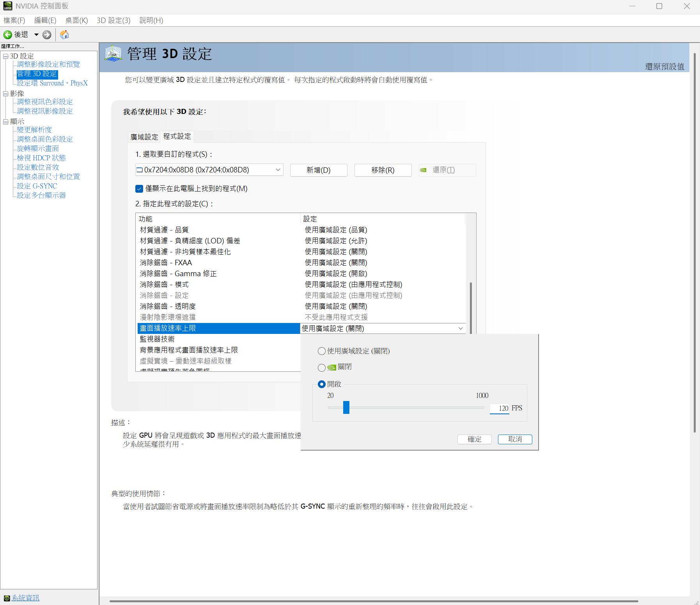Select the 消除鋸齒 - 模式 row
This screenshot has height=605, width=700.
[x=302, y=284]
